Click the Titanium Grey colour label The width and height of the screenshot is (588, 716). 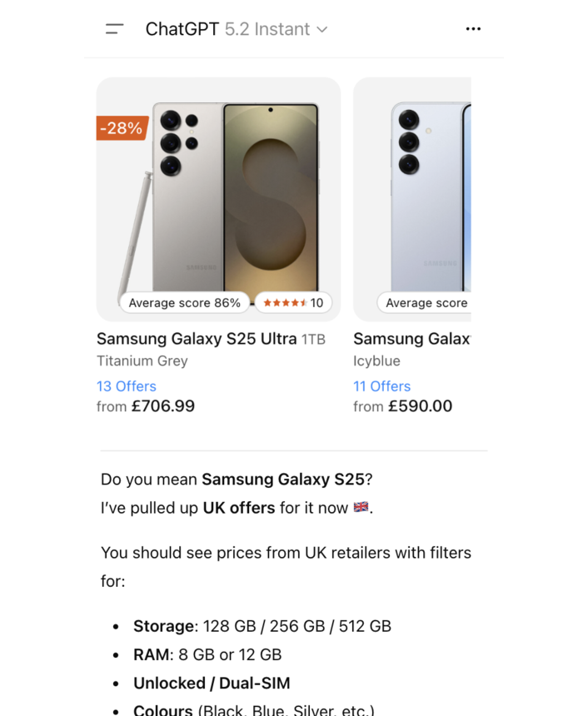[x=142, y=361]
